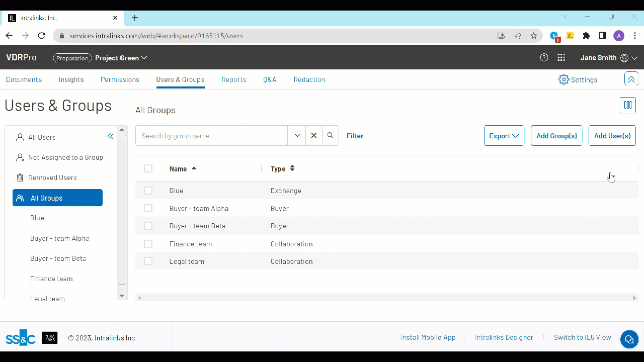
Task: Open Chrome profile avatar A
Action: click(x=619, y=36)
